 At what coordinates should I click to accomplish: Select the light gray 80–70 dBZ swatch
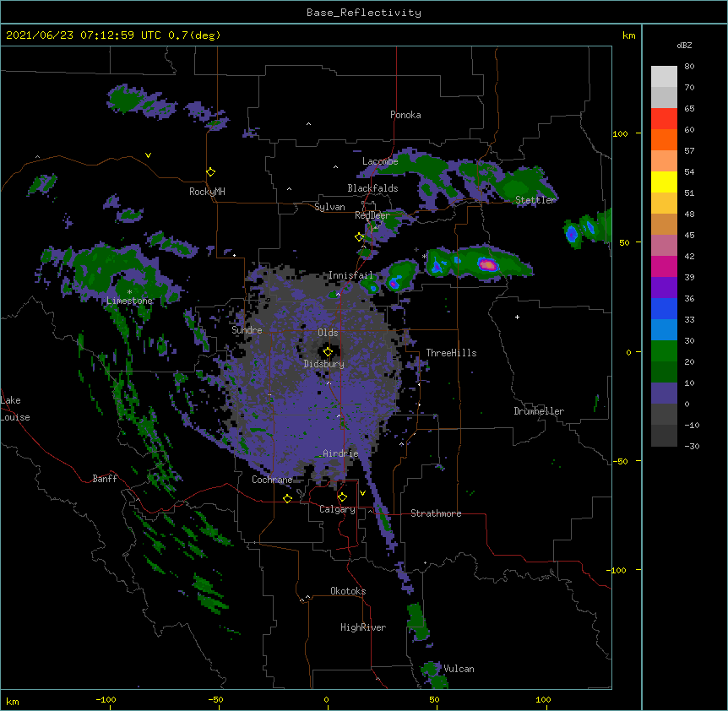click(664, 77)
